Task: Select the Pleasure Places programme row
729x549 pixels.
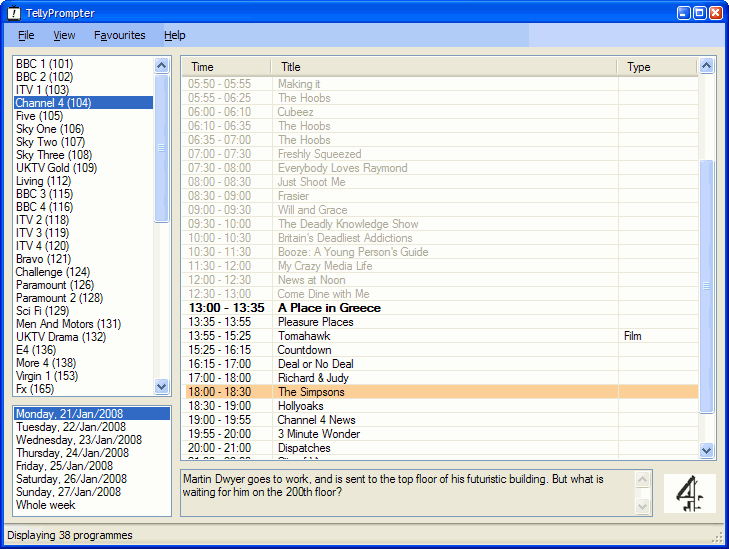Action: (440, 322)
